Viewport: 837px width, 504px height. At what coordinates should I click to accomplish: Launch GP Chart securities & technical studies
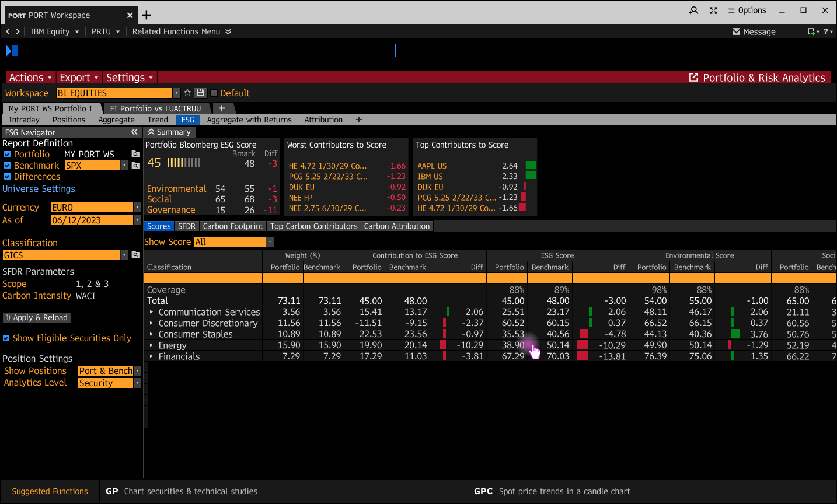182,491
